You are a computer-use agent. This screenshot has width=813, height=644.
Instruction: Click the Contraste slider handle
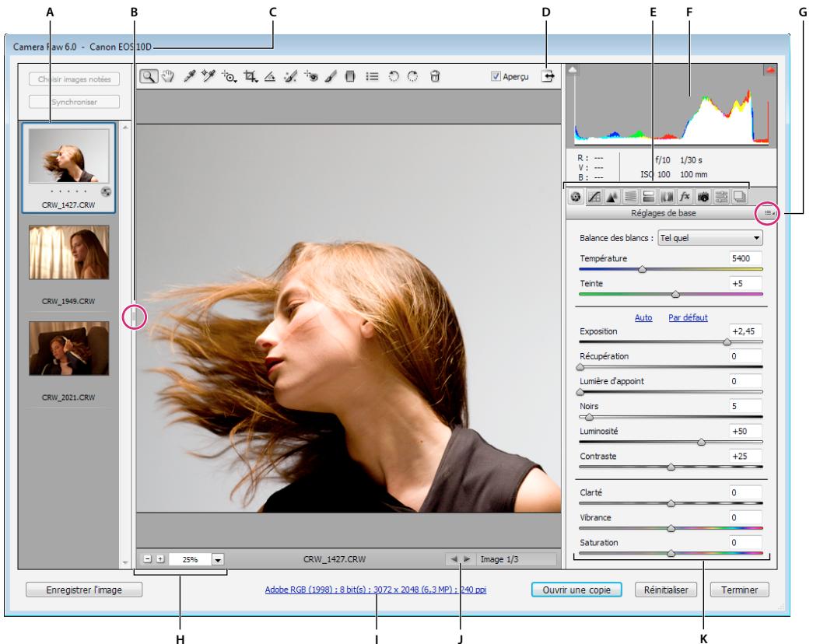[671, 467]
